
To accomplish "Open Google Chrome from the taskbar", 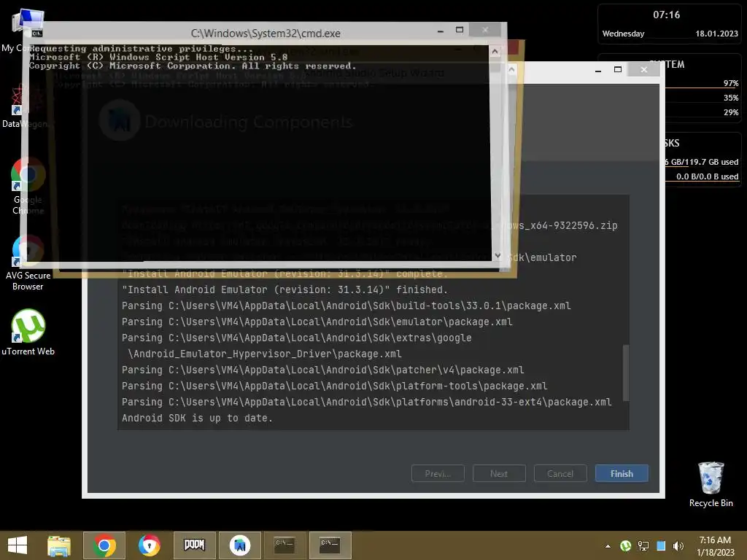I will coord(104,545).
